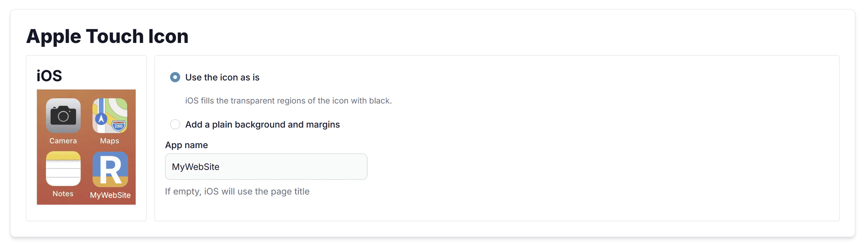Viewport: 868px width, 245px height.
Task: Click the "Add a plain background and margins" label
Action: pos(262,125)
